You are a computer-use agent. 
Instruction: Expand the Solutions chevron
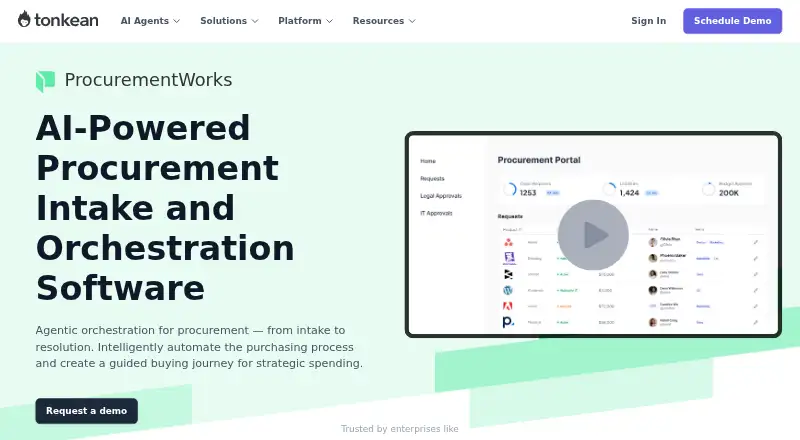pos(255,21)
